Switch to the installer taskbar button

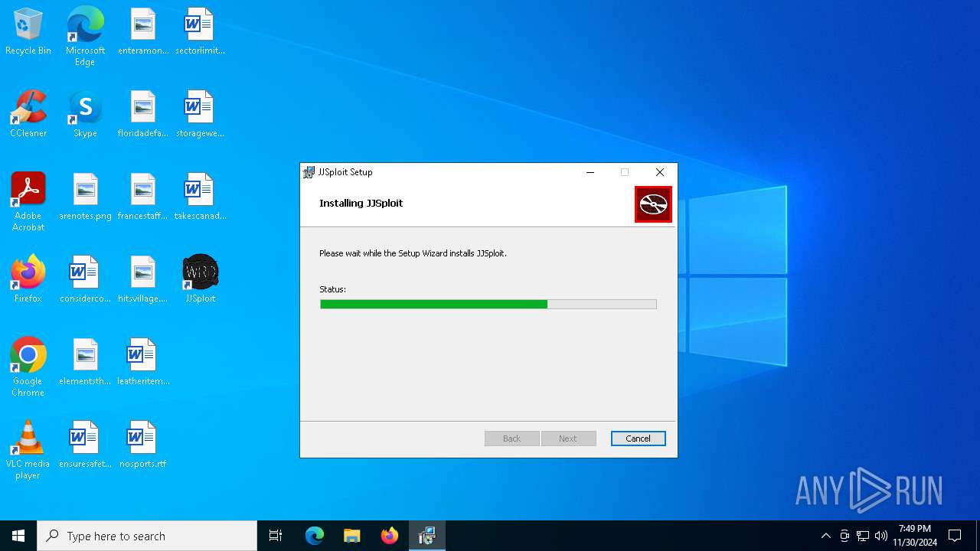[x=426, y=536]
